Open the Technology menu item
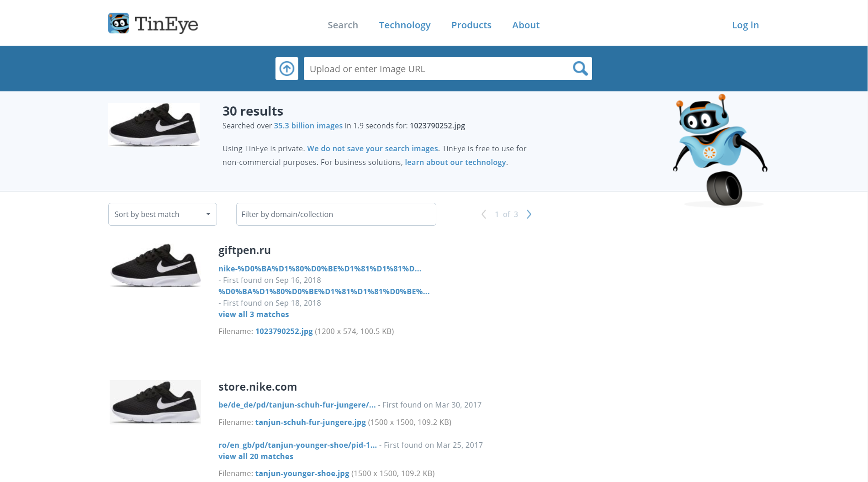868x482 pixels. tap(405, 25)
